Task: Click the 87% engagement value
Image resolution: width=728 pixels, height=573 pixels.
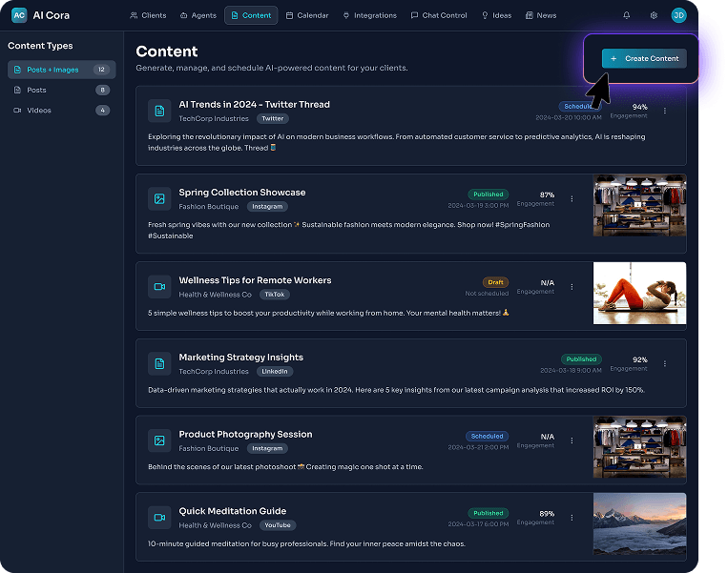Action: [x=547, y=194]
